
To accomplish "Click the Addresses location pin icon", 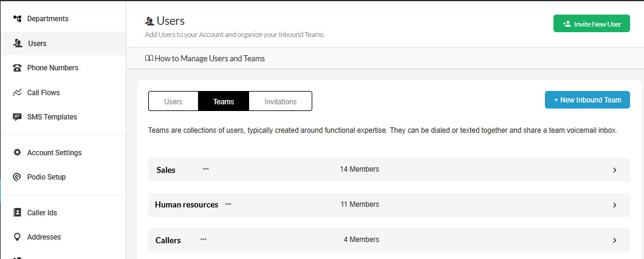I will [x=17, y=237].
